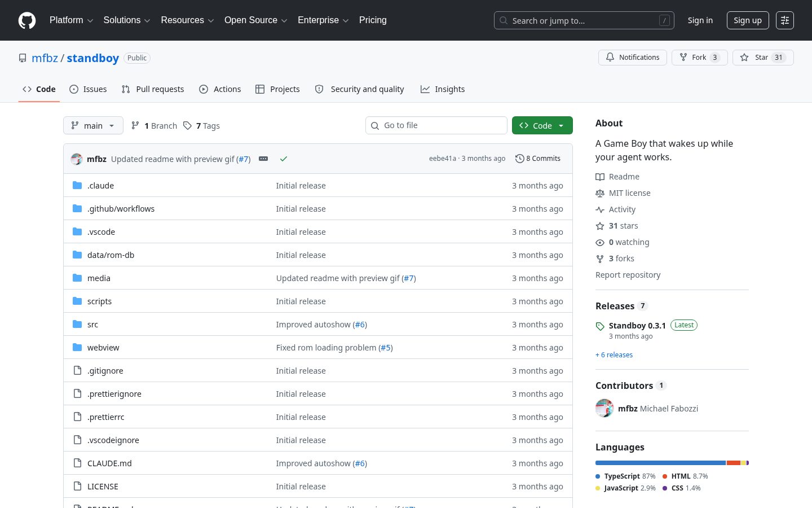Focus the Search or jump to field
This screenshot has width=812, height=508.
[584, 20]
